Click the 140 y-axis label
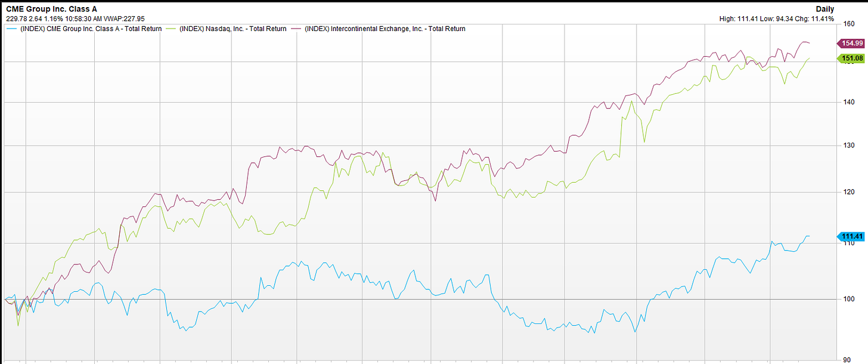The width and height of the screenshot is (868, 364). point(849,102)
